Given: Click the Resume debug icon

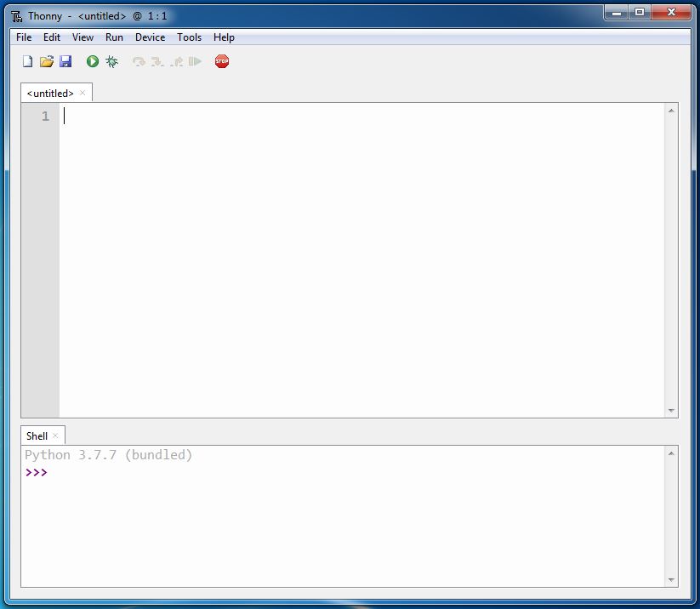Looking at the screenshot, I should [195, 61].
